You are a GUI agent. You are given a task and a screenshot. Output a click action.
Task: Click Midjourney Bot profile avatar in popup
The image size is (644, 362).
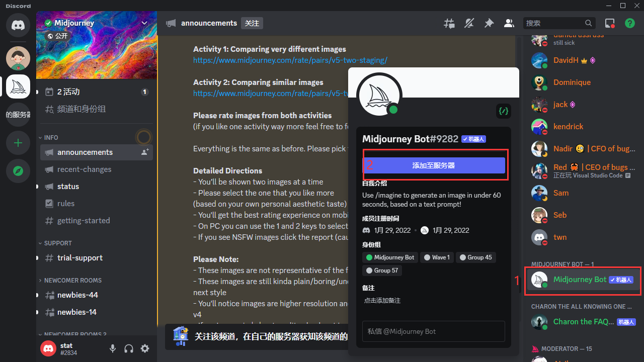click(x=379, y=95)
